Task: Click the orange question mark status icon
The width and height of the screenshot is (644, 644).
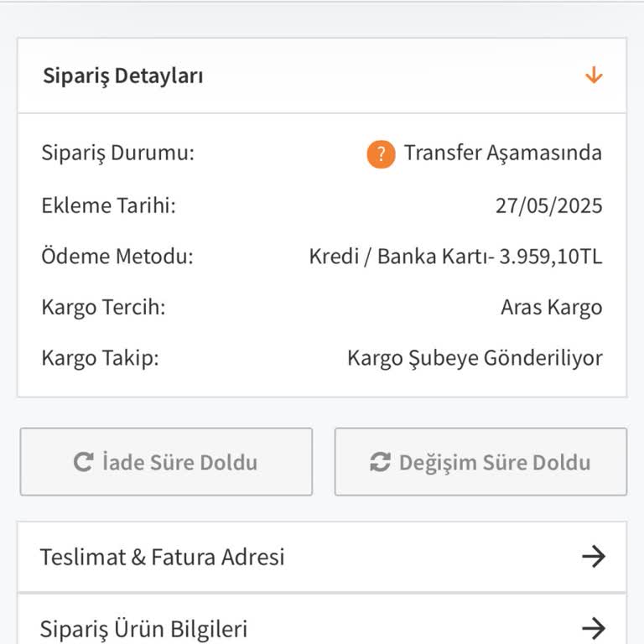Action: 381,154
